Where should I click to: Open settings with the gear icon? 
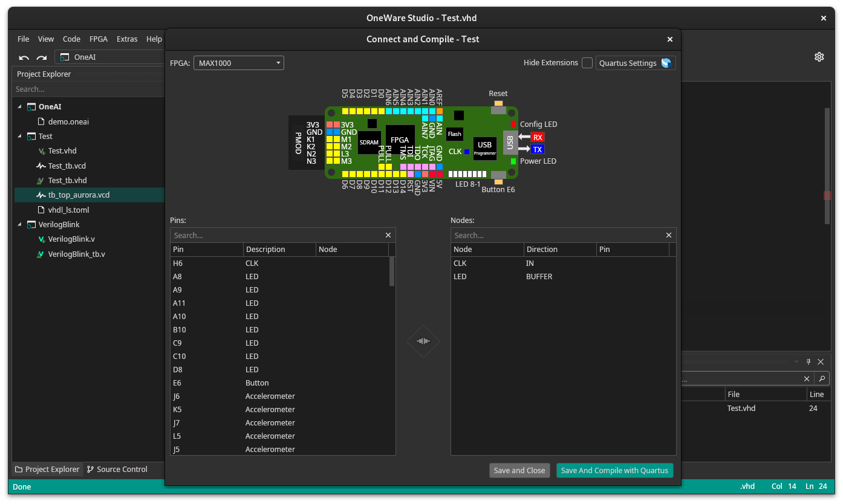[x=819, y=57]
